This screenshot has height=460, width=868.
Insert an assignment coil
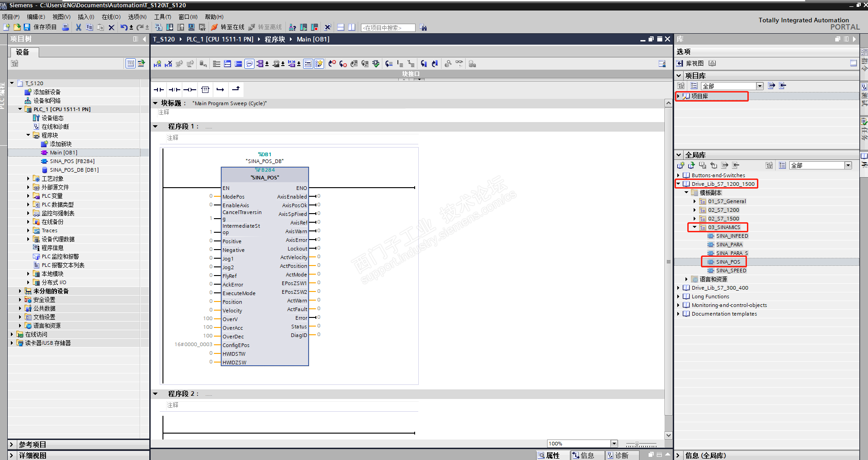pyautogui.click(x=190, y=89)
